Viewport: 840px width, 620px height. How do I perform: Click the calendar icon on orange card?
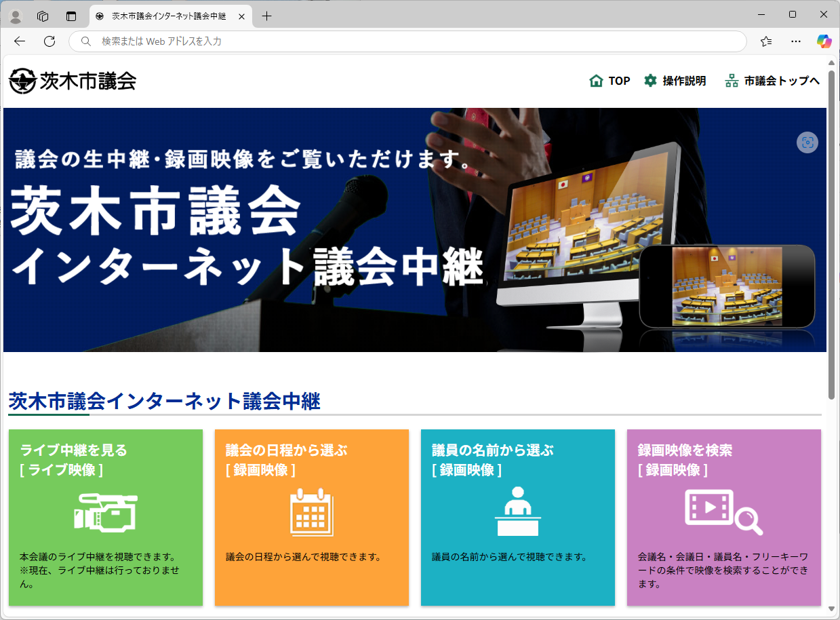pyautogui.click(x=312, y=512)
